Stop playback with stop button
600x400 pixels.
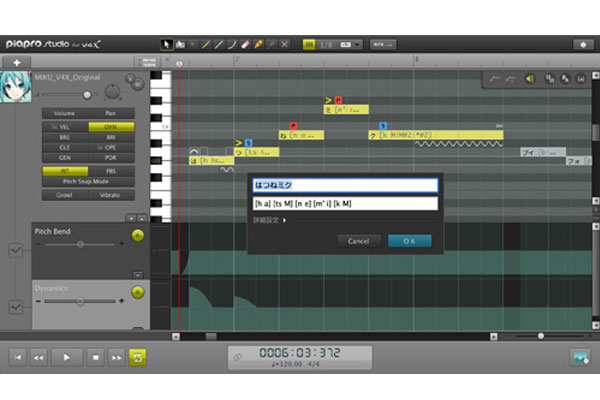pos(96,358)
